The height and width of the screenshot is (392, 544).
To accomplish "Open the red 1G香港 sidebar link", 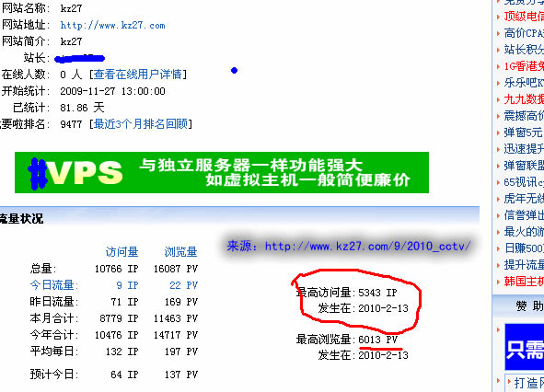I will (x=524, y=66).
